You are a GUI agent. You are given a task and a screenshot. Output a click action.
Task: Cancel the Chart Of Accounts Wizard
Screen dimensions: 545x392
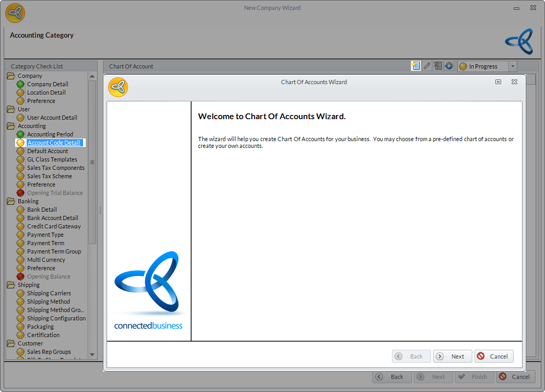click(494, 356)
